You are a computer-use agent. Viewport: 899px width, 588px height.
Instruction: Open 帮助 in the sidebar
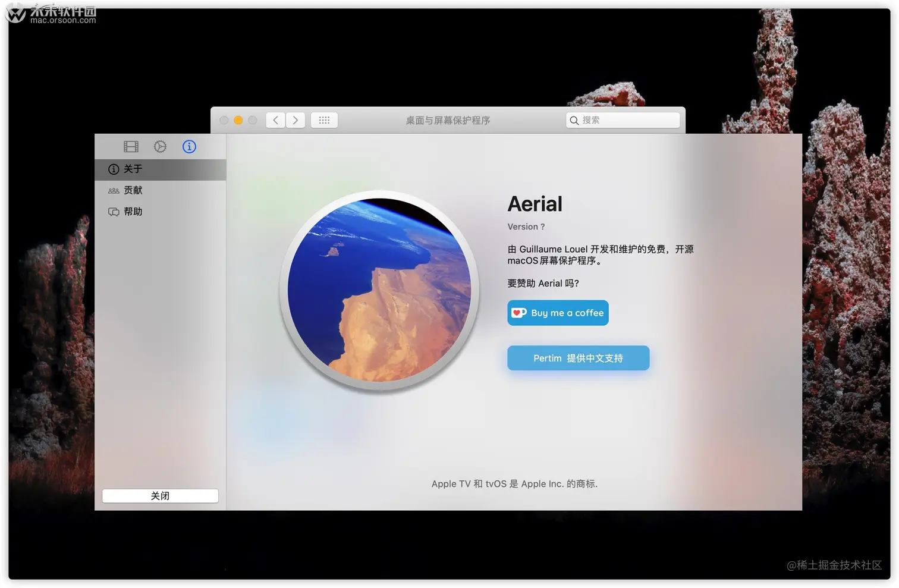(x=161, y=212)
